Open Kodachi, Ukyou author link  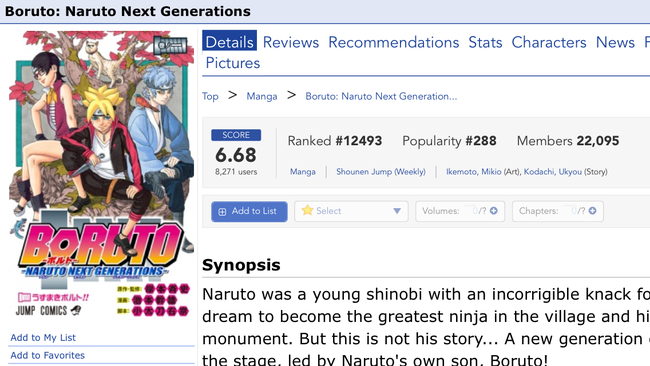(553, 172)
